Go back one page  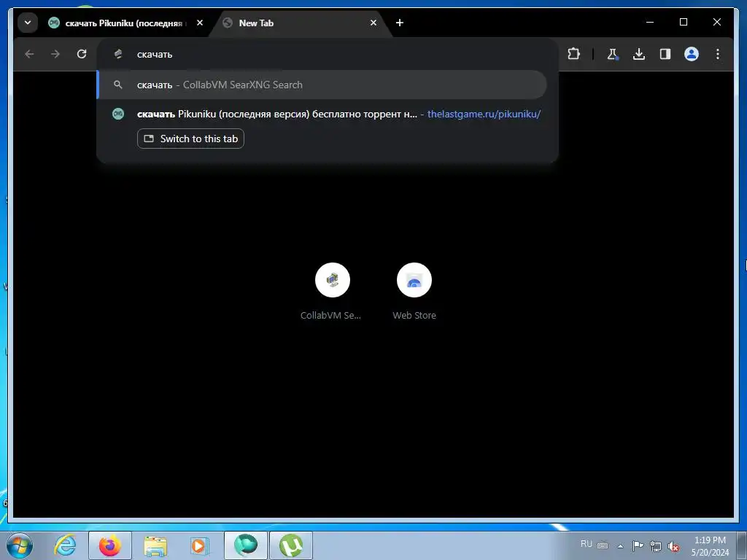[29, 54]
